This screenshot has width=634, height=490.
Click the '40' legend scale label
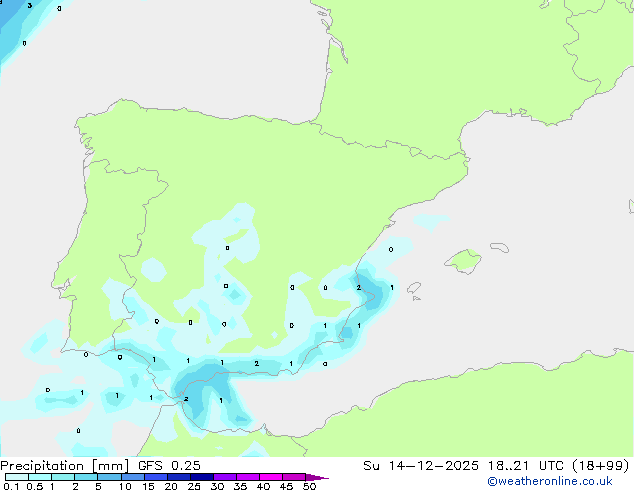263,486
